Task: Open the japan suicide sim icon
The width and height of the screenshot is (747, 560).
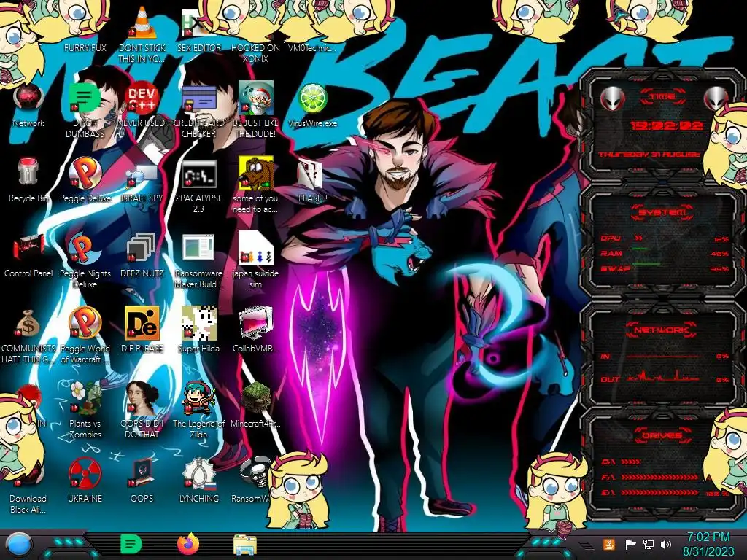Action: point(255,261)
